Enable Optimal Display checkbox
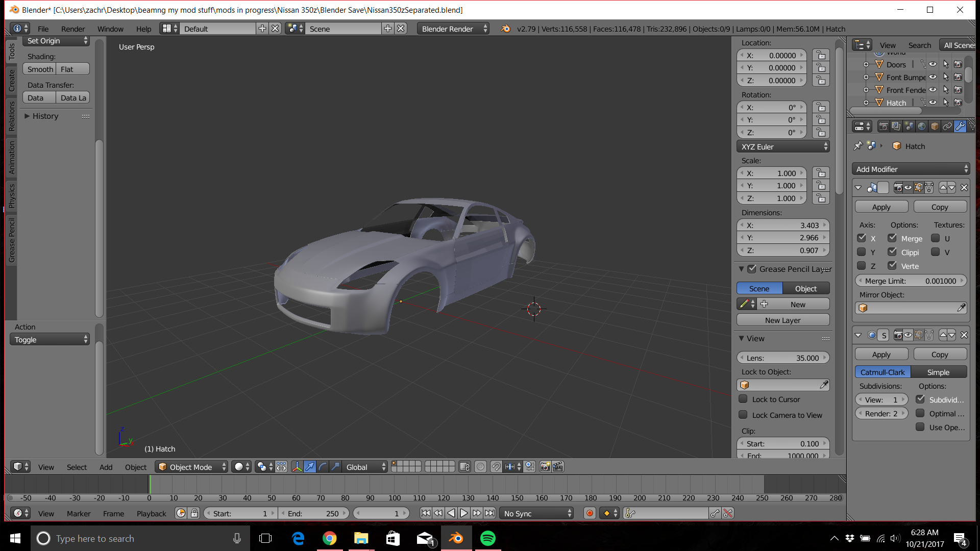Viewport: 980px width, 551px height. pyautogui.click(x=920, y=413)
